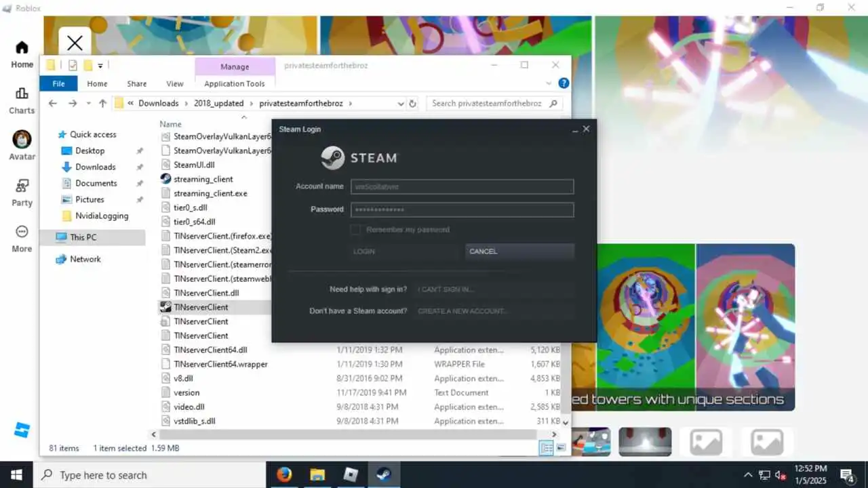Screen dimensions: 868x488
Task: Open the recent locations dropdown in Explorer
Action: click(x=88, y=104)
